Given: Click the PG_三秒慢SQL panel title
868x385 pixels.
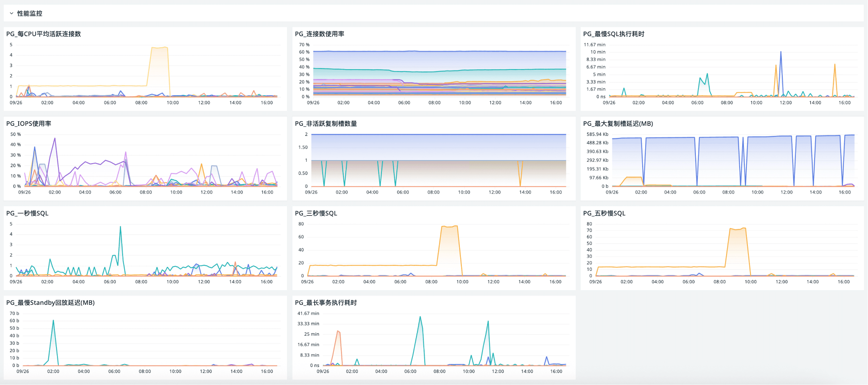Looking at the screenshot, I should (x=316, y=213).
